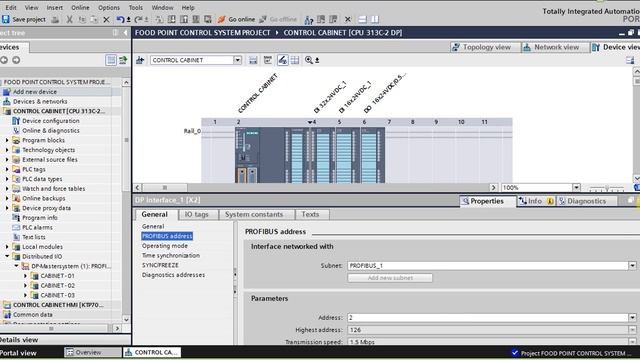This screenshot has width=640, height=360.
Task: Click the Cut scissors icon
Action: coord(70,19)
